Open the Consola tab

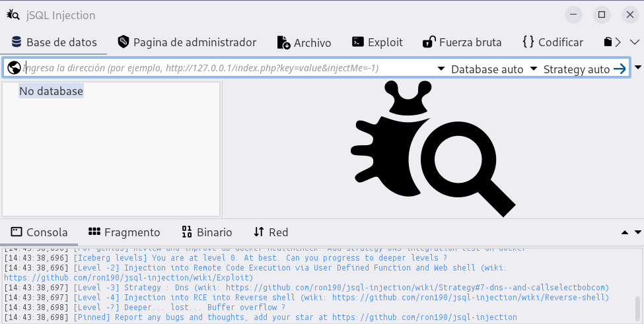(x=39, y=232)
